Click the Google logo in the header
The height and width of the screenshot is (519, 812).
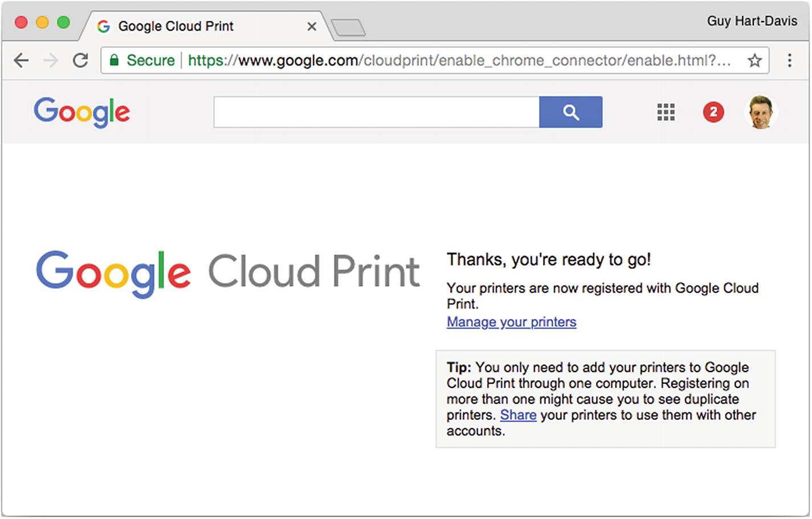tap(81, 112)
